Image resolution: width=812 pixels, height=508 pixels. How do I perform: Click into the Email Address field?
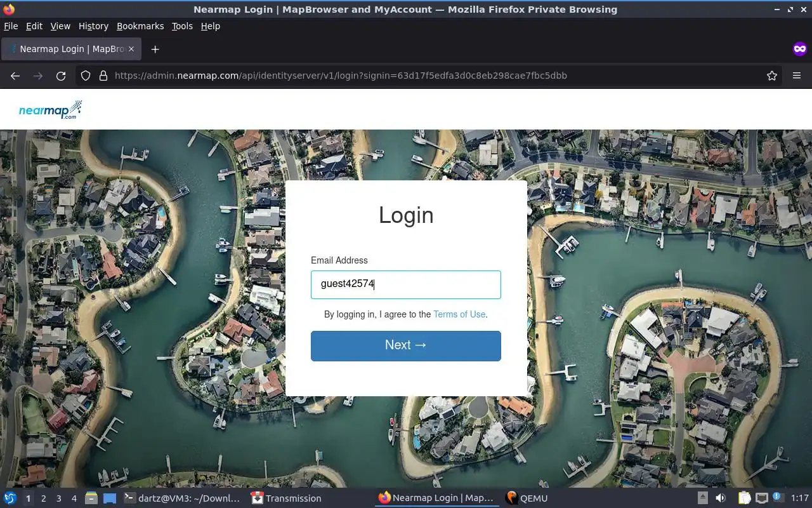pyautogui.click(x=406, y=284)
